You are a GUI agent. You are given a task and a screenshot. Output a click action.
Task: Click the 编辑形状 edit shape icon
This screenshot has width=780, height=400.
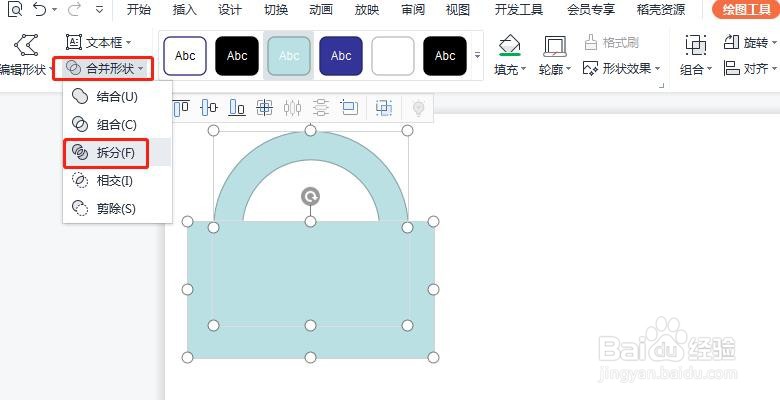pos(26,45)
